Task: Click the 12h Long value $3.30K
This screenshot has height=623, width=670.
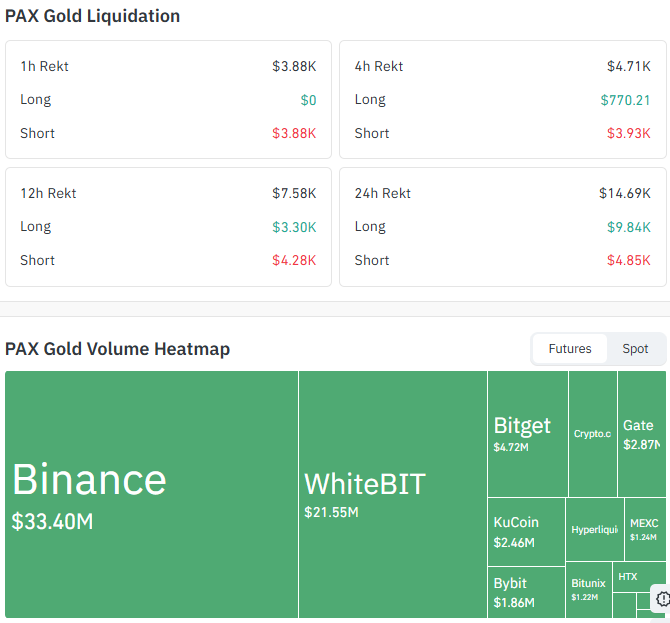Action: 294,227
